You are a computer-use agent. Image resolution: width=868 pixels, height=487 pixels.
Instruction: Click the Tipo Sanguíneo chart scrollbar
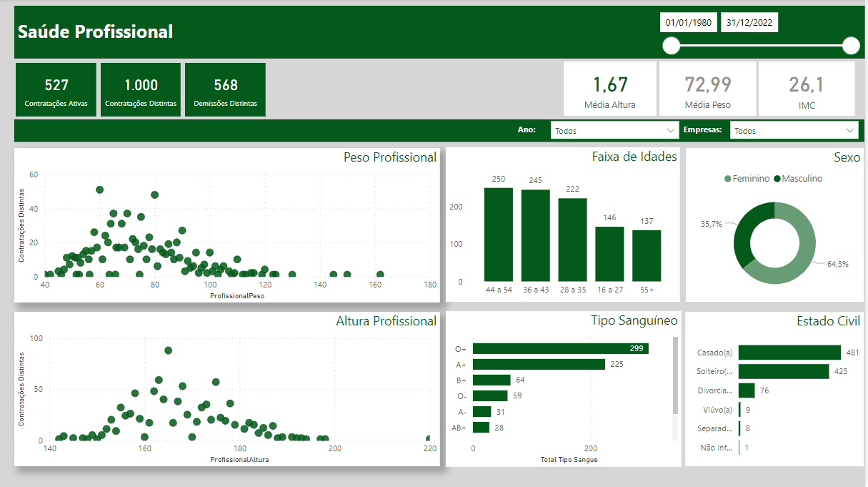coord(675,376)
